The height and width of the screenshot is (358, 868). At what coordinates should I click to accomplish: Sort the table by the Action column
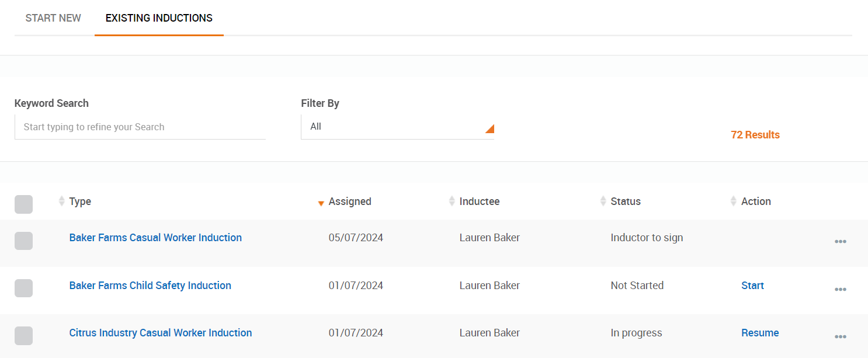coord(734,201)
